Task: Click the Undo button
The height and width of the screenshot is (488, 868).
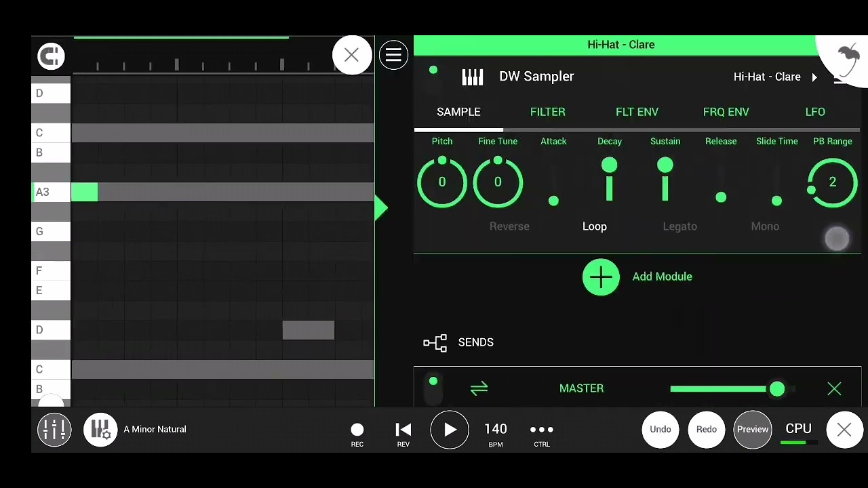Action: (660, 429)
